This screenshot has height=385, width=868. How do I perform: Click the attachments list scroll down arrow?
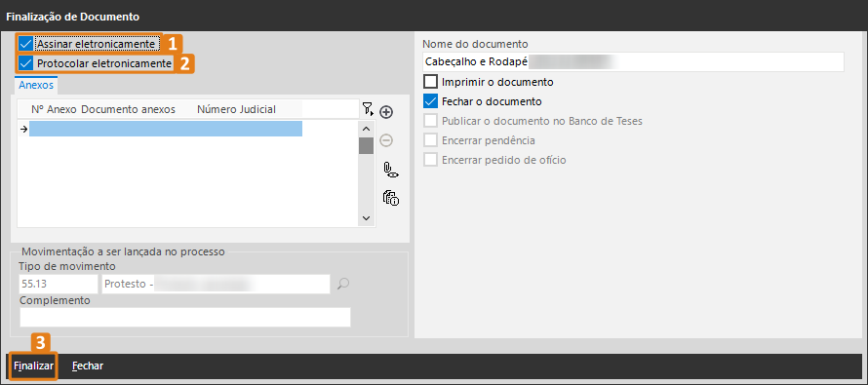(366, 218)
